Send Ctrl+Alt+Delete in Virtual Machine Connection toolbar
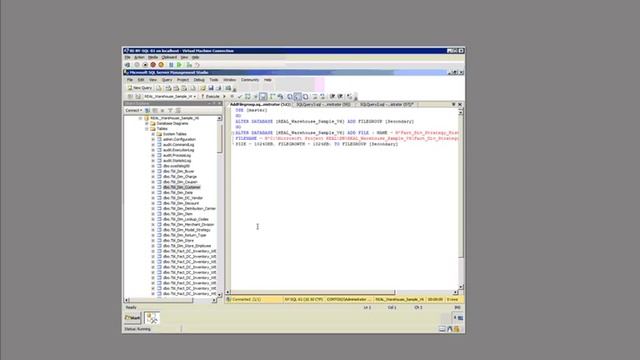 [128, 65]
